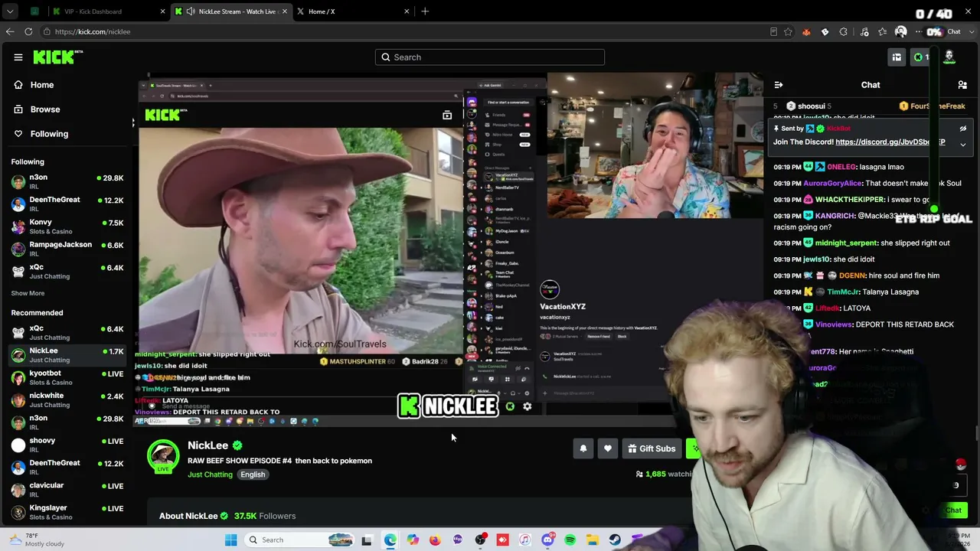
Task: Bookmark this page with star icon
Action: [788, 31]
